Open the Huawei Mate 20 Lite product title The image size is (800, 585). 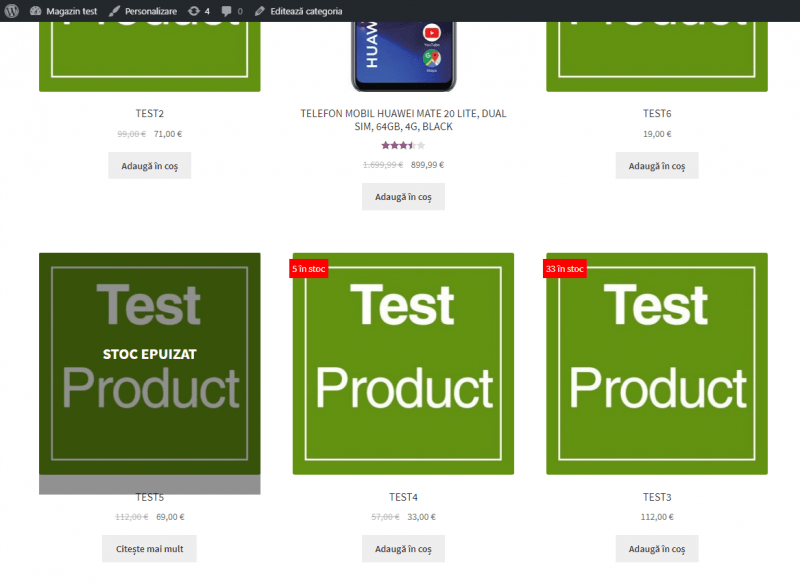403,120
